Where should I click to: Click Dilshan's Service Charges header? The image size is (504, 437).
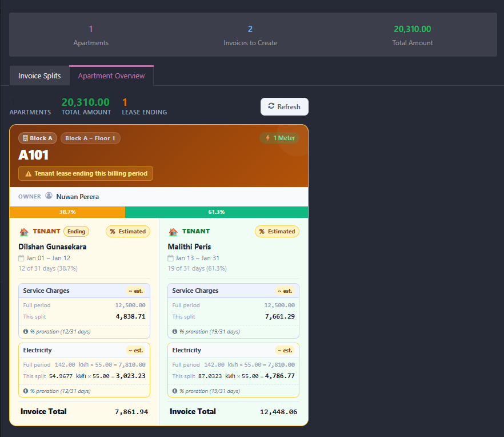pos(84,291)
